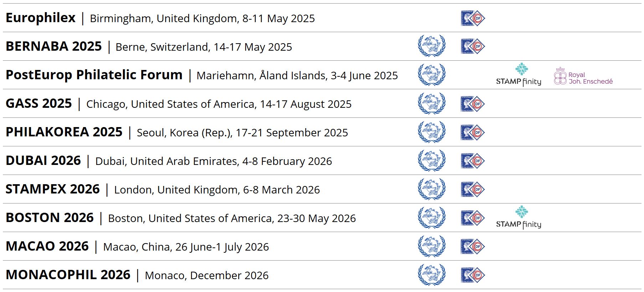Open the Royal Joh. Enschedé logo
This screenshot has width=644, height=292.
click(x=583, y=76)
